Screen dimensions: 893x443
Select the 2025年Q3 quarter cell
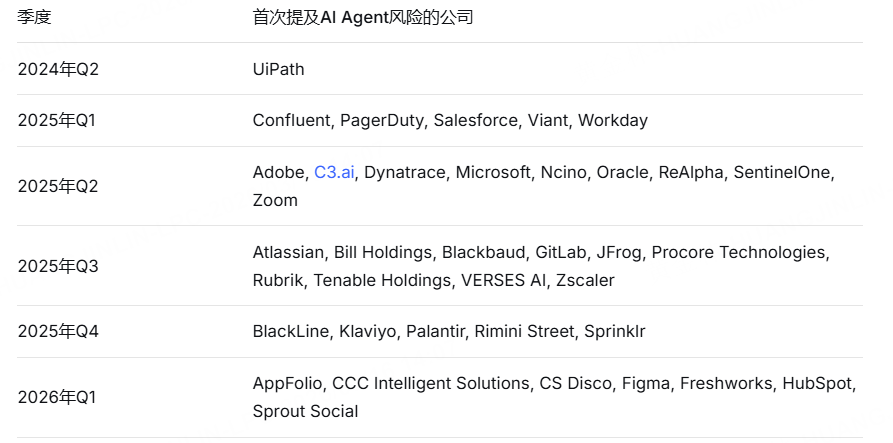click(59, 266)
